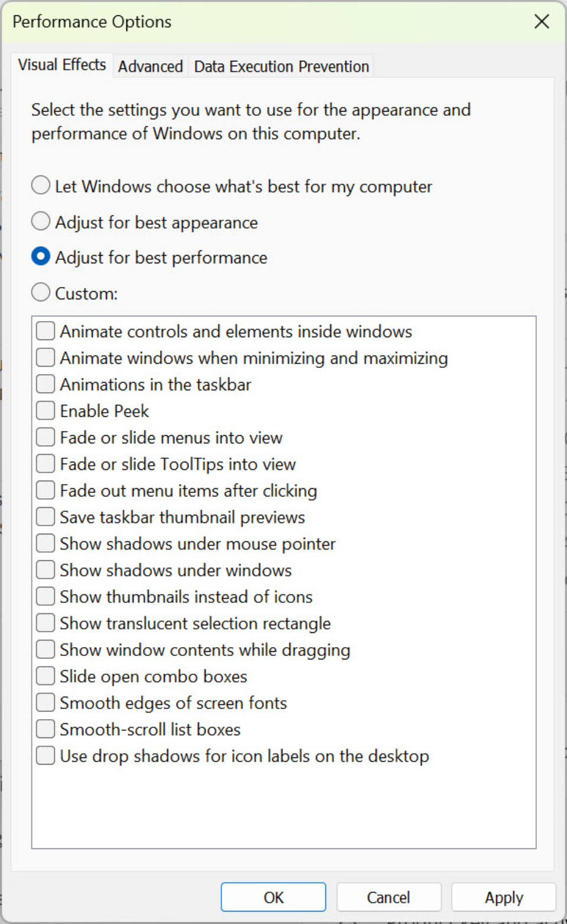The image size is (567, 924).
Task: Check Fade or slide ToolTips into view
Action: [45, 463]
